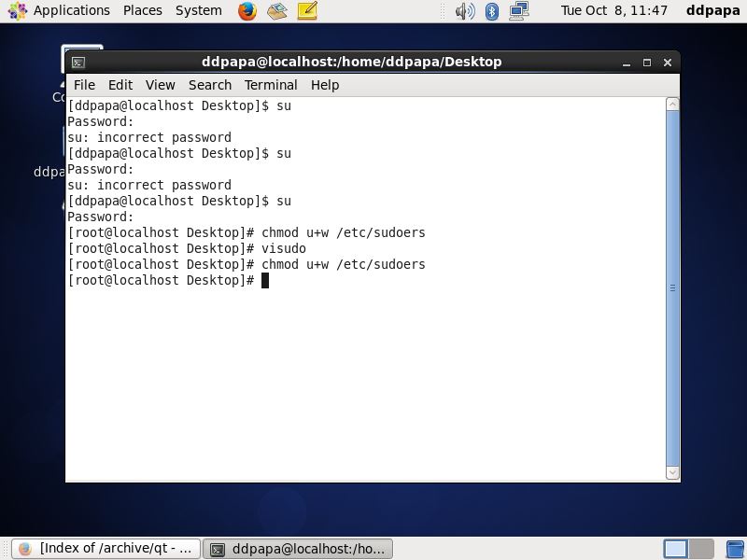
Task: Open the trash icon in bottom panel
Action: pyautogui.click(x=735, y=549)
